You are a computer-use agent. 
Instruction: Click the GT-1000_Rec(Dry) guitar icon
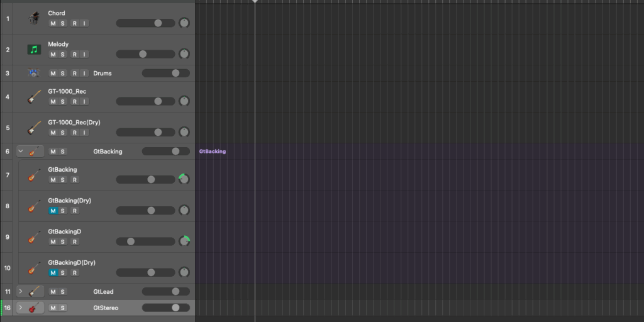[34, 128]
